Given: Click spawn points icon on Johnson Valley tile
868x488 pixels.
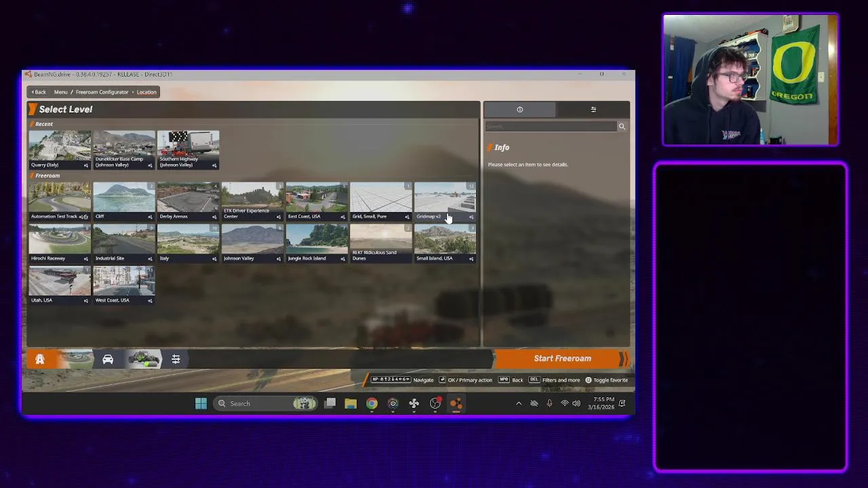Looking at the screenshot, I should (x=278, y=259).
